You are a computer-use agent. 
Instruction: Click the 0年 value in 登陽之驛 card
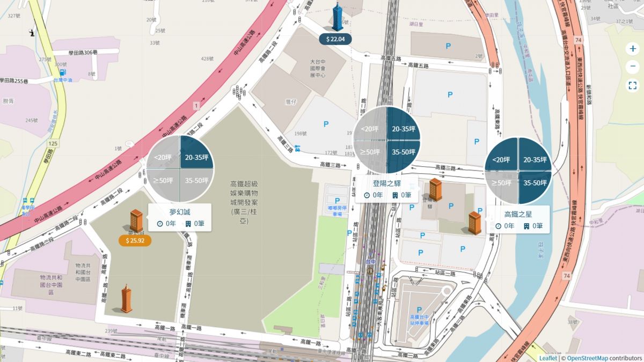[378, 196]
